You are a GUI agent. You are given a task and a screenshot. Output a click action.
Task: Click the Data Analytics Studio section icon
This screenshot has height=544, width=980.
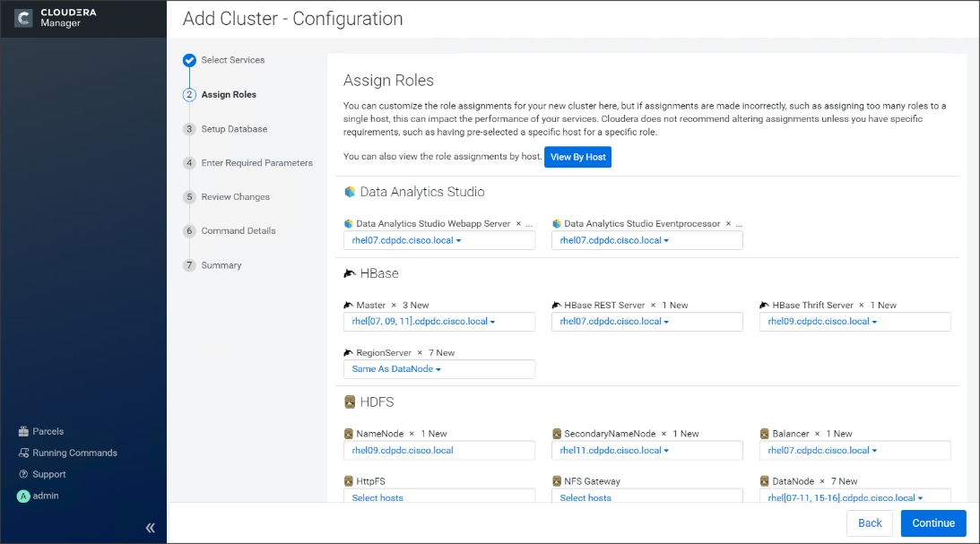[x=350, y=192]
